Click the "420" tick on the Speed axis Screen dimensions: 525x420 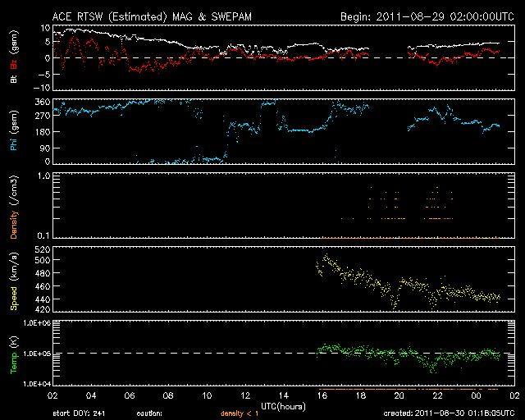point(43,309)
